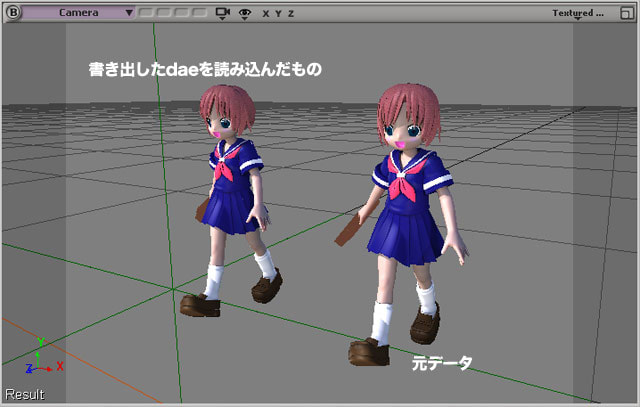This screenshot has width=640, height=407.
Task: Open the Textured display mode dropdown
Action: (578, 13)
